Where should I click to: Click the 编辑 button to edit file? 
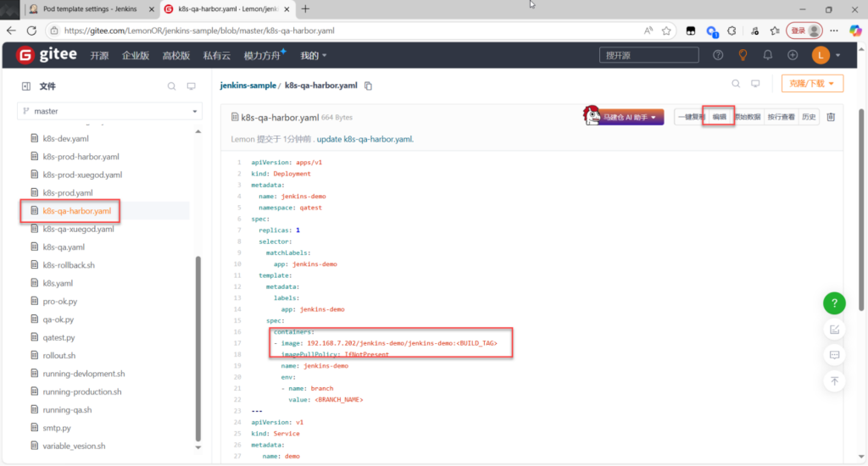coord(720,117)
